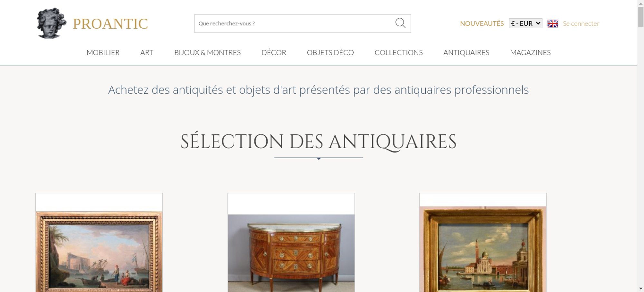Click the magnifying glass search icon
Viewport: 644px width, 292px height.
click(400, 23)
